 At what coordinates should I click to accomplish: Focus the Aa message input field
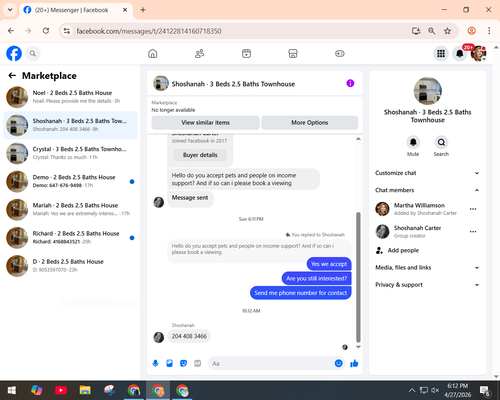point(272,363)
